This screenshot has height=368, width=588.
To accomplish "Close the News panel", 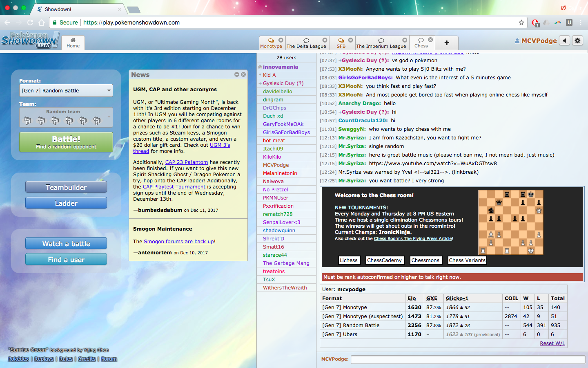I will point(243,74).
